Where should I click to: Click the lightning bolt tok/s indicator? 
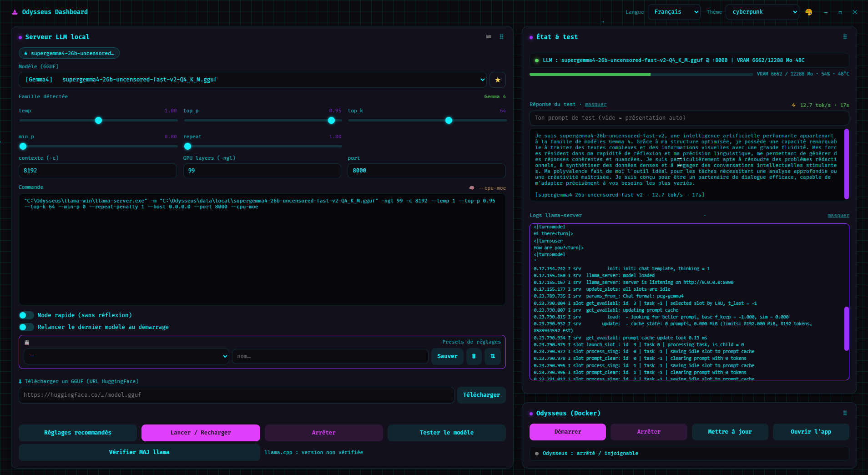point(794,105)
